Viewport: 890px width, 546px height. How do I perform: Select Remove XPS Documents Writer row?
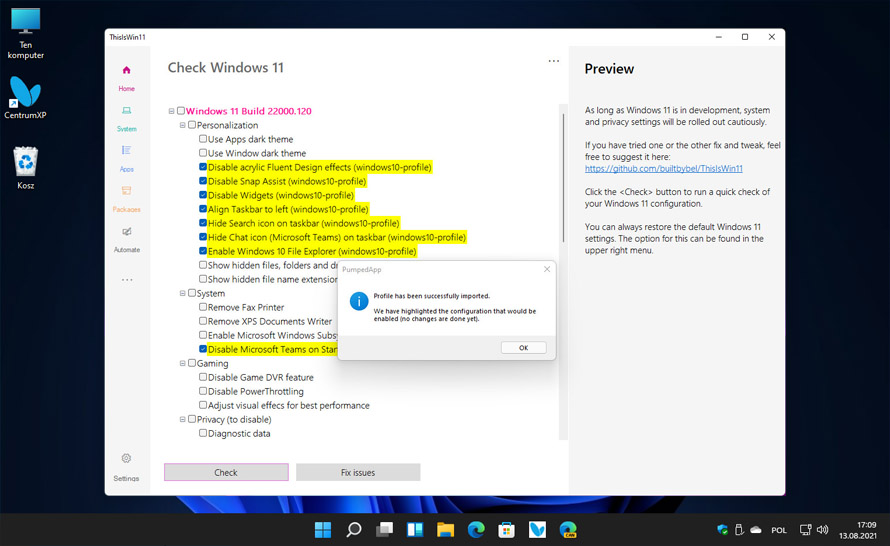click(x=270, y=321)
